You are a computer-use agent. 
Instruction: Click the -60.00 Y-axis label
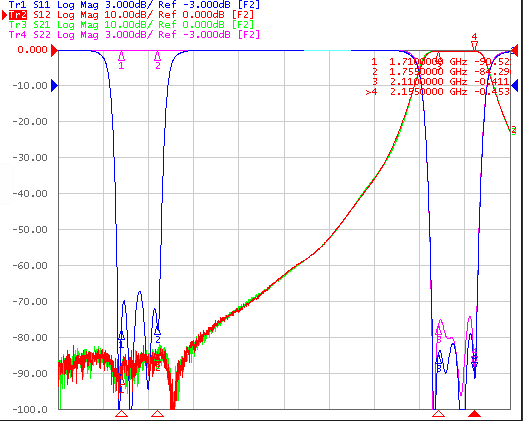(30, 266)
